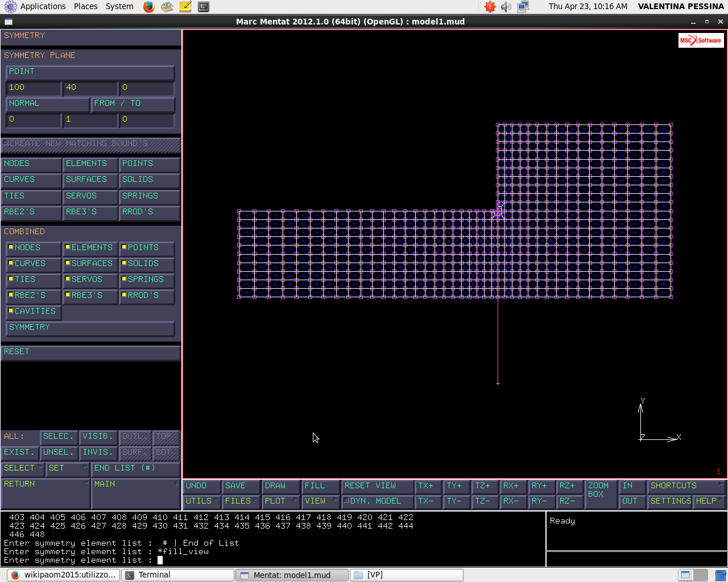Click the RX+ rotate button
Viewport: 728px width, 582px height.
click(514, 486)
